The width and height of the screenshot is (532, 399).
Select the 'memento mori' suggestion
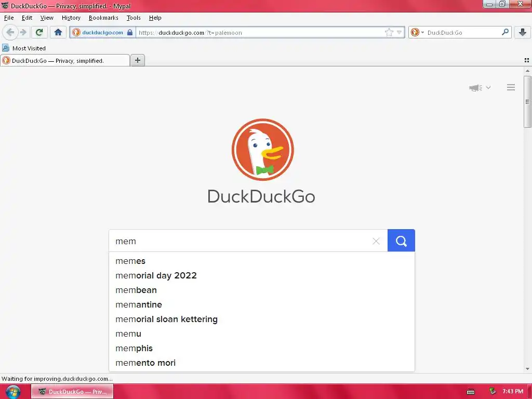coord(262,363)
